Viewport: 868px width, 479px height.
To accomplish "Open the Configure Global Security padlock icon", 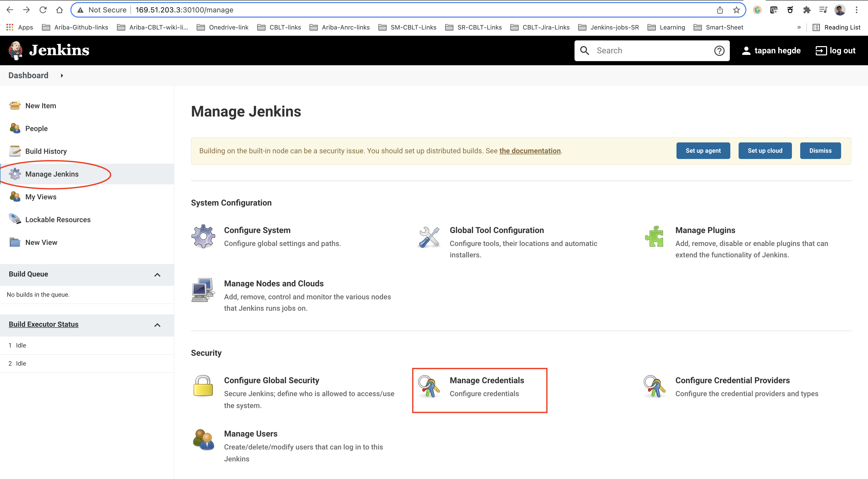I will coord(203,386).
